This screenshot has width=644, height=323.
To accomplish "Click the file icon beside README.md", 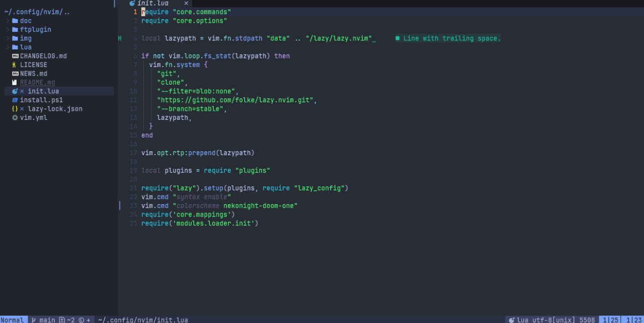I will click(15, 83).
